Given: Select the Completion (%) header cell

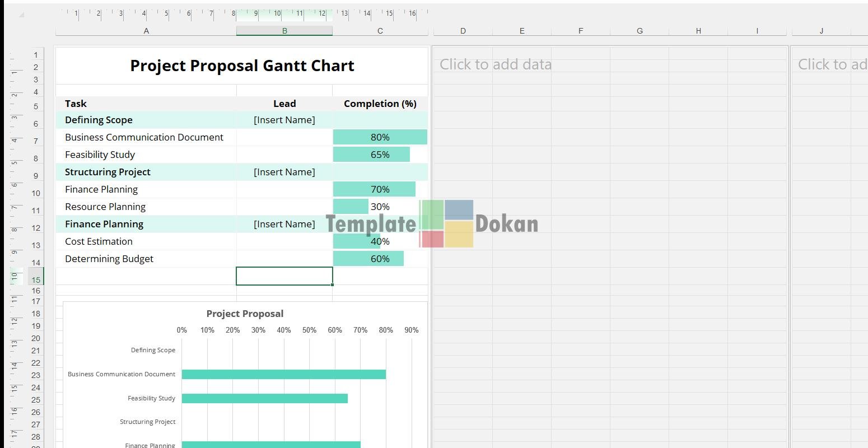Looking at the screenshot, I should 380,104.
